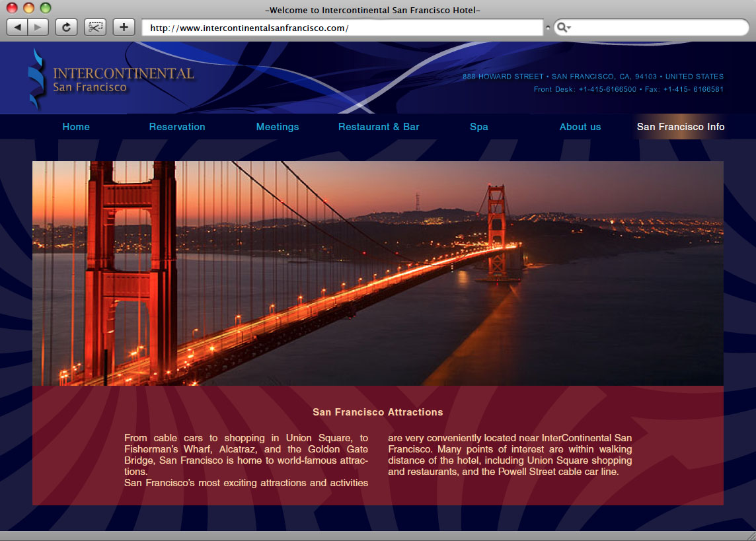Click the yellow minimize window button
756x541 pixels.
click(x=28, y=8)
